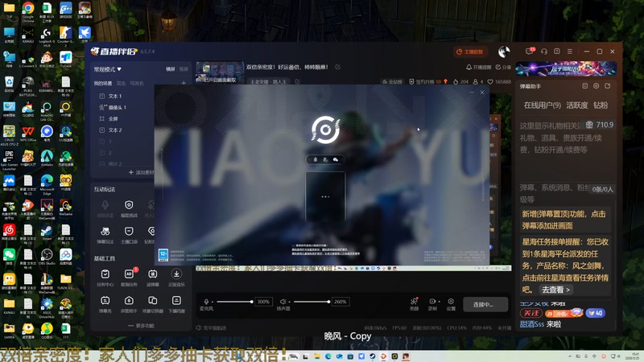Adjust the microphone volume slider

[234, 302]
